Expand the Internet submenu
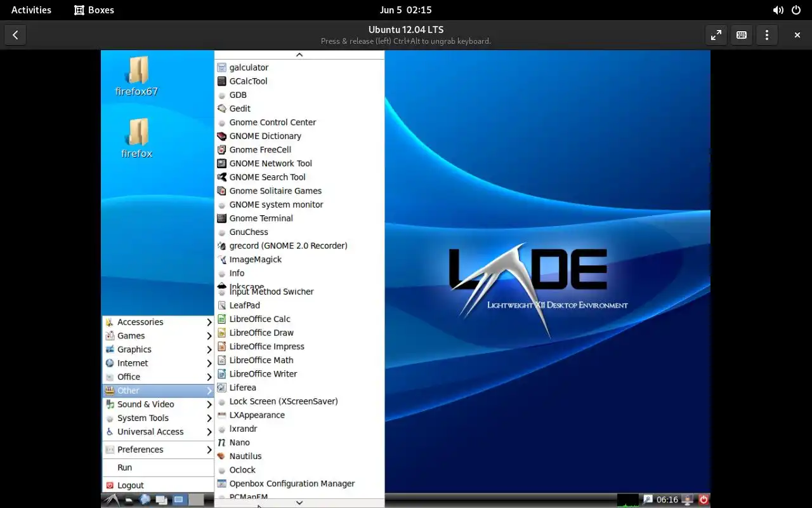Screen dimensions: 812x508 point(158,363)
